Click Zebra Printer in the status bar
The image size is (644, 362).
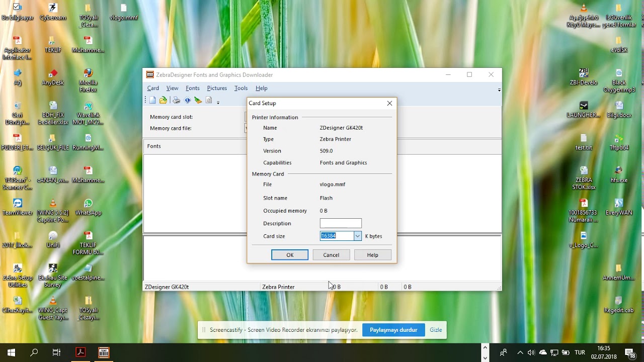(278, 287)
